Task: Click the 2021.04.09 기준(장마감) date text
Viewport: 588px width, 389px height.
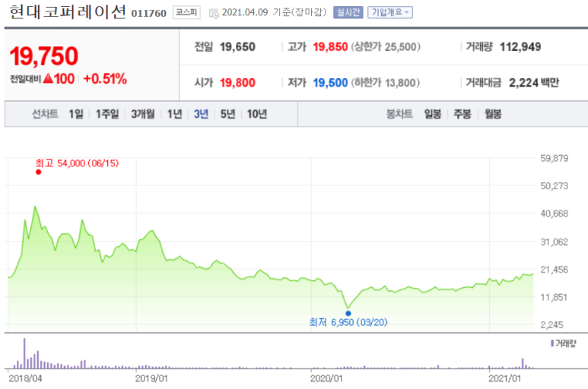Action: 274,12
